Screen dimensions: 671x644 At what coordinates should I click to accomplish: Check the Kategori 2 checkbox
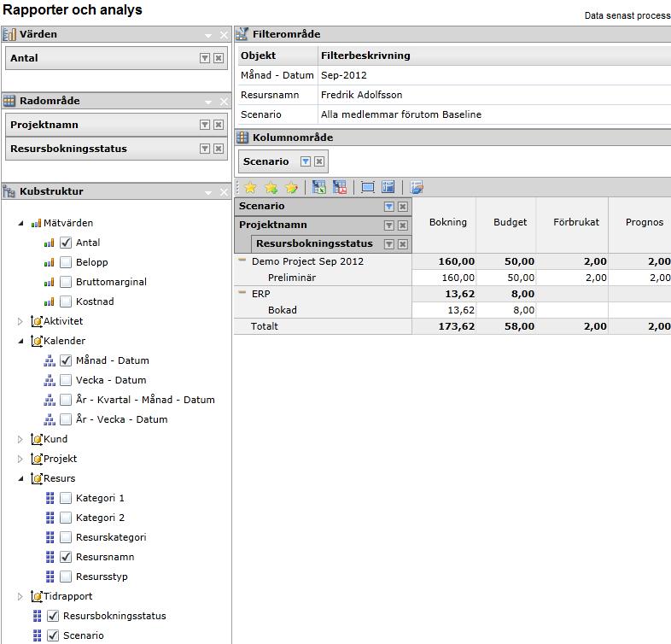pyautogui.click(x=66, y=518)
